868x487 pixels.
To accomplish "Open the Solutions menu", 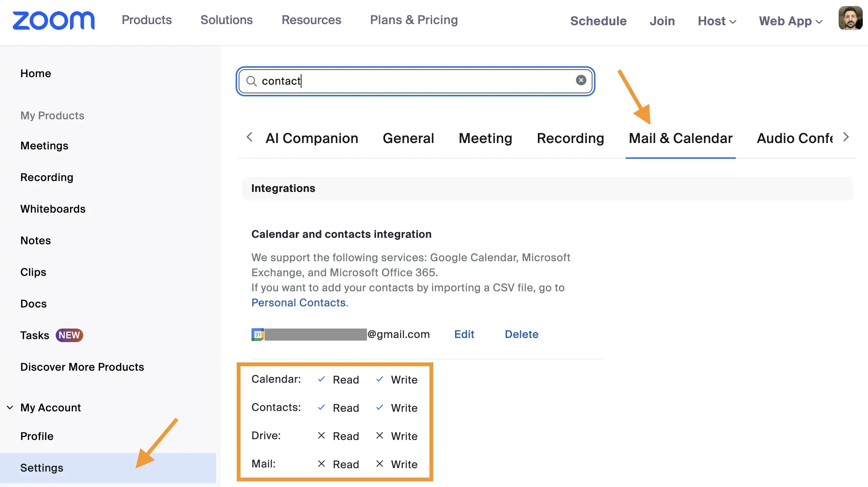I will pyautogui.click(x=227, y=20).
